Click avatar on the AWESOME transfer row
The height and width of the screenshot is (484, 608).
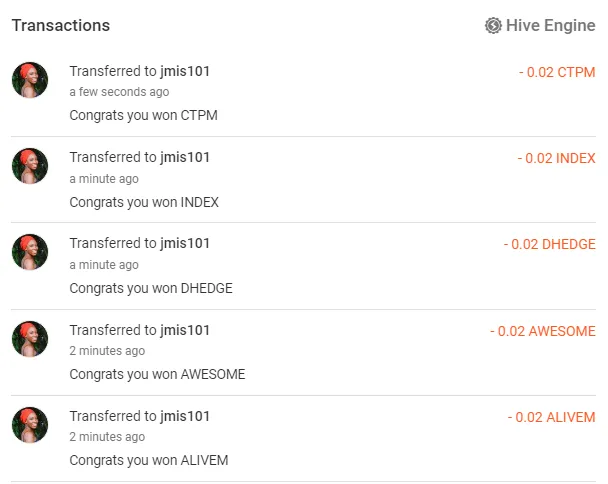30,339
